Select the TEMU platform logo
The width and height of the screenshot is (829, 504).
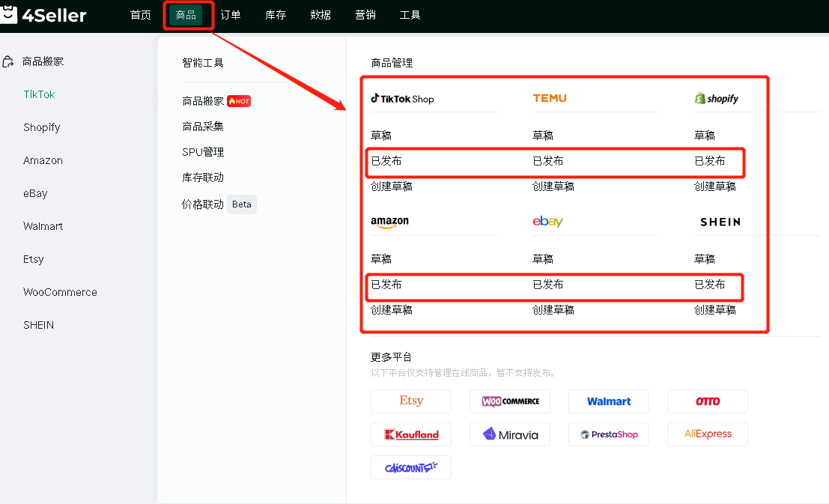pyautogui.click(x=550, y=98)
